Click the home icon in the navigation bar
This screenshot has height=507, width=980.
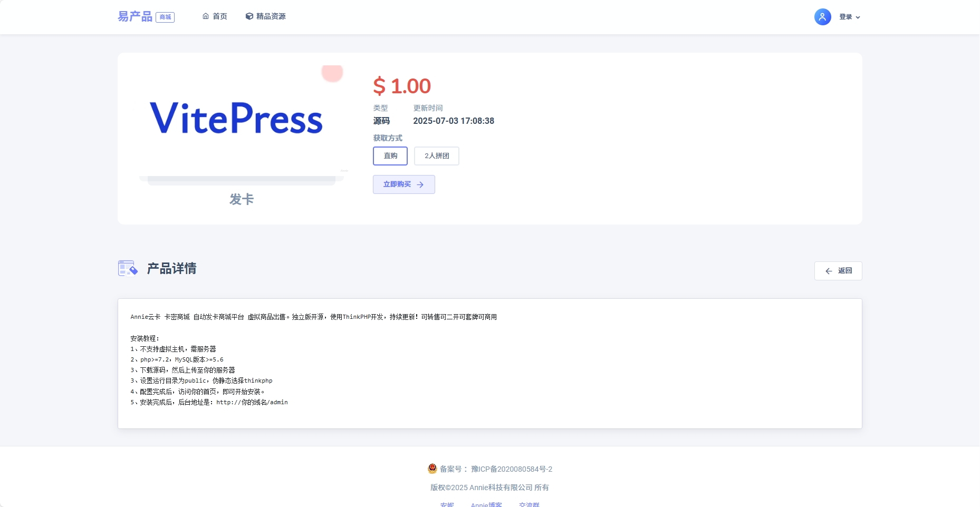click(x=206, y=16)
